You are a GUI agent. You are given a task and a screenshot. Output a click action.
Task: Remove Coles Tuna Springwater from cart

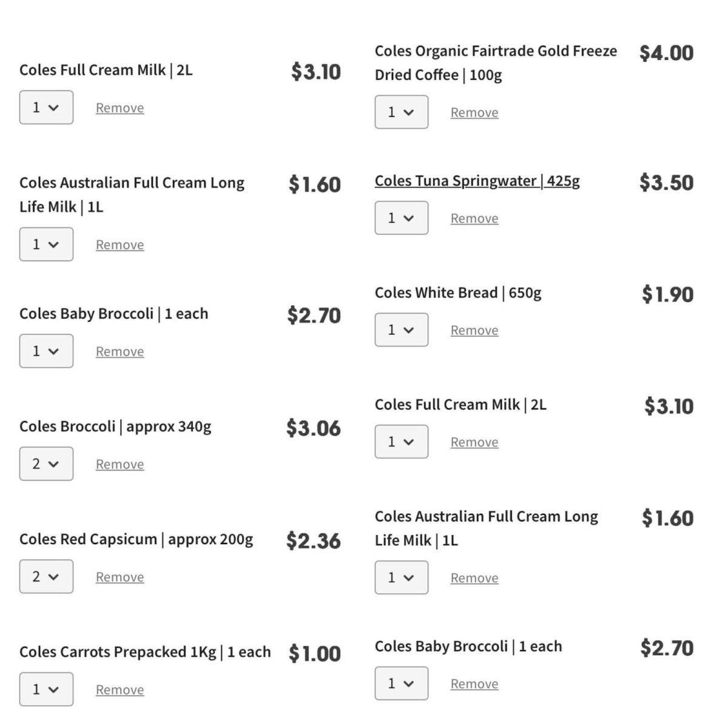(474, 218)
